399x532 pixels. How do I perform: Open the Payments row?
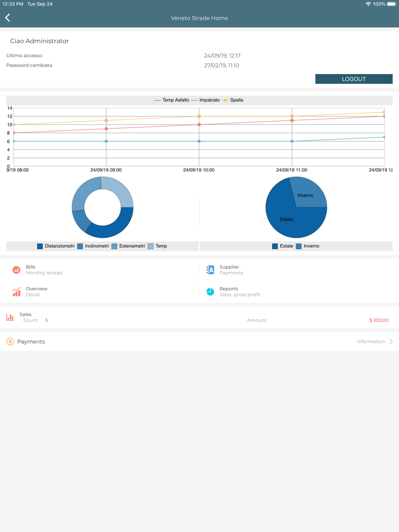point(199,341)
